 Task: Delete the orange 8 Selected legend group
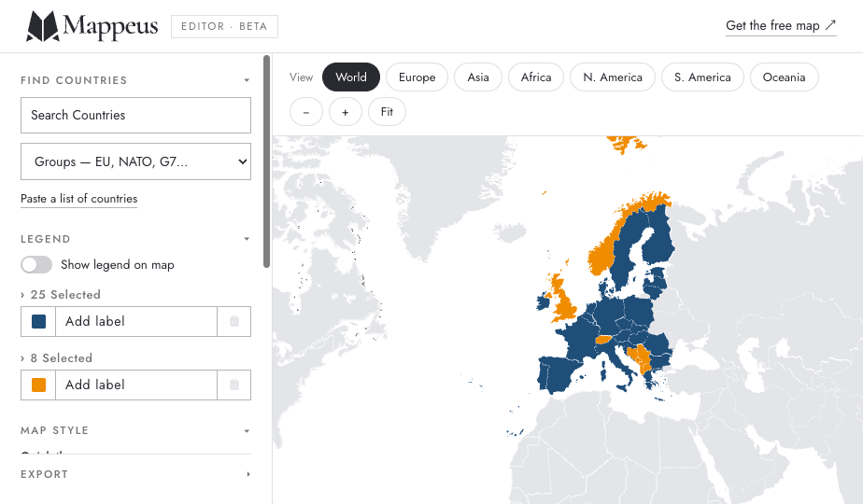pyautogui.click(x=233, y=385)
